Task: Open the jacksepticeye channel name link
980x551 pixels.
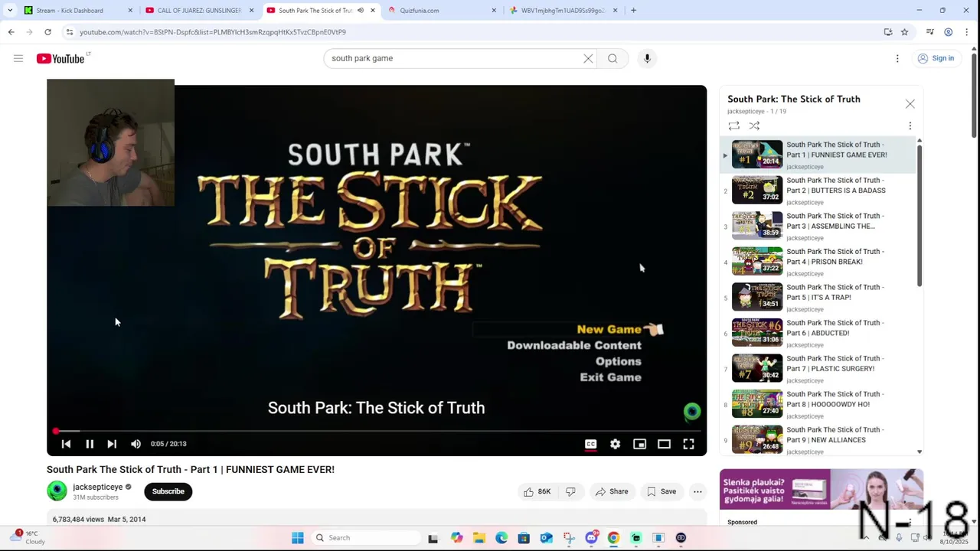Action: [x=97, y=487]
